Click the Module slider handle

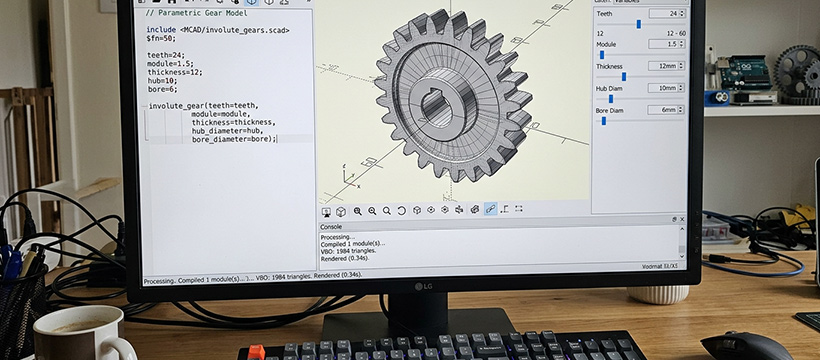(x=602, y=54)
